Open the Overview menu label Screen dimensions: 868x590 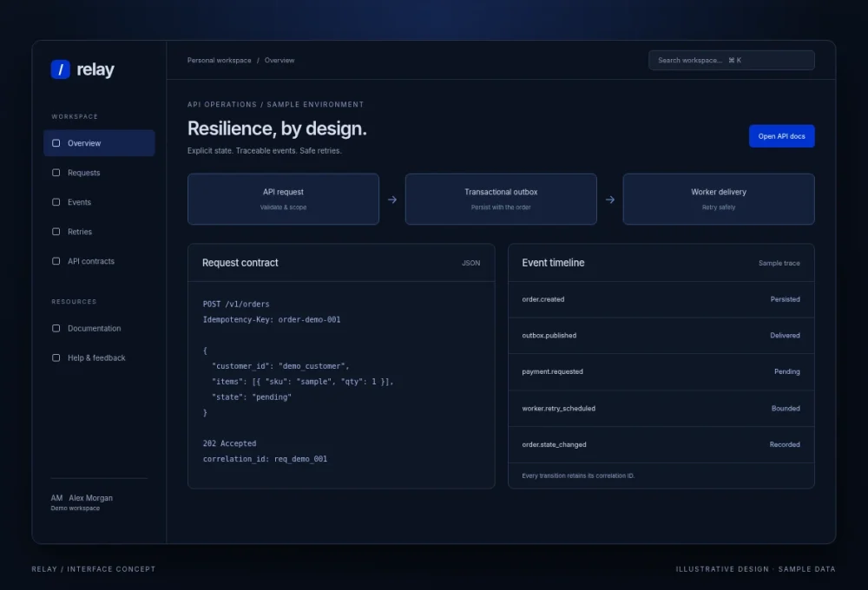(84, 143)
